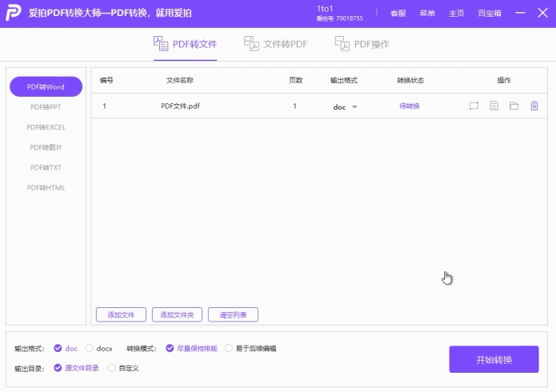Choose 尽量保持排版 conversion mode

(x=170, y=348)
